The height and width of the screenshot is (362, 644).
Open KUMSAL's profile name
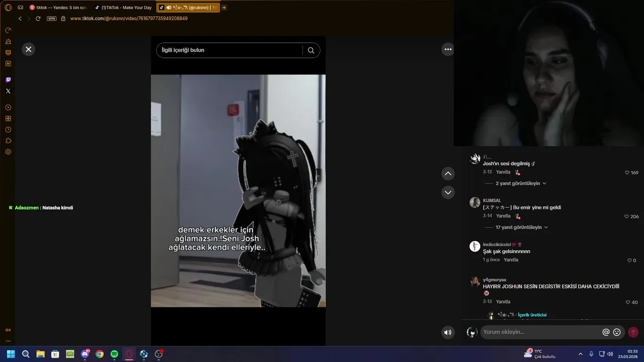tap(492, 201)
